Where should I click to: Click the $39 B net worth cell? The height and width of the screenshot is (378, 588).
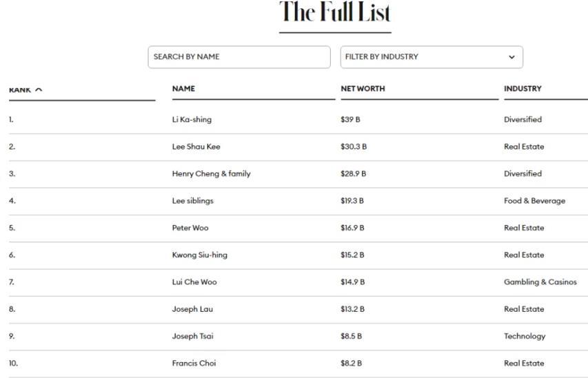[350, 120]
